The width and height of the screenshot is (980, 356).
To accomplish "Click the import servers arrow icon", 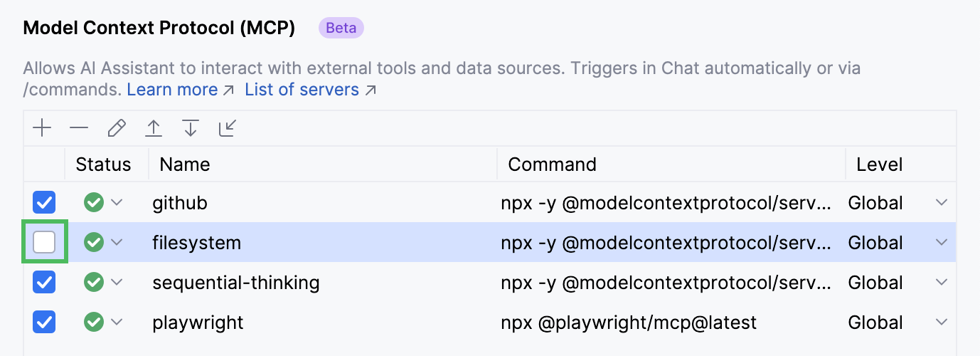I will pos(228,128).
